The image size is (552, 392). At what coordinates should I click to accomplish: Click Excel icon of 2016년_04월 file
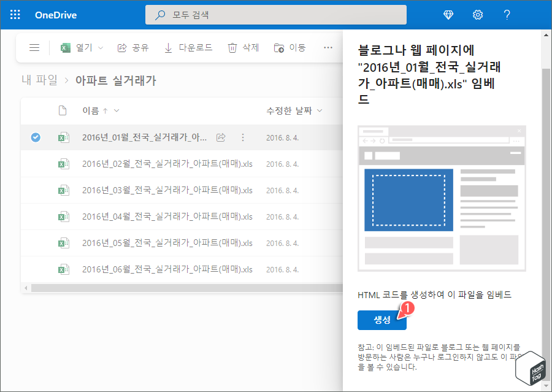click(x=64, y=217)
